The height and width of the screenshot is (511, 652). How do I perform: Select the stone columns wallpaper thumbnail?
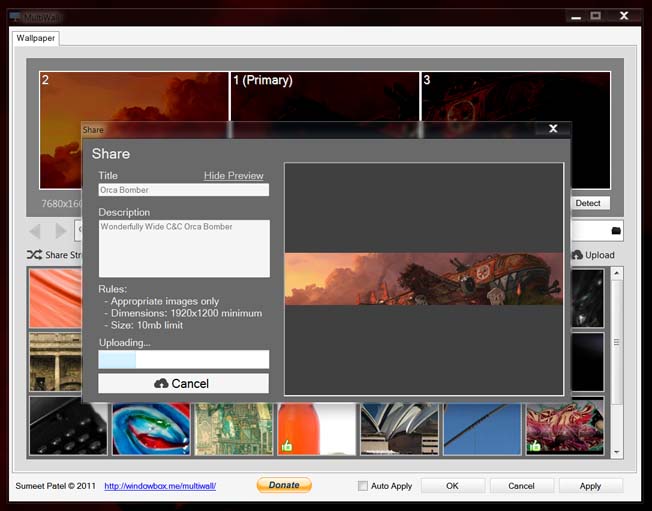[x=56, y=362]
